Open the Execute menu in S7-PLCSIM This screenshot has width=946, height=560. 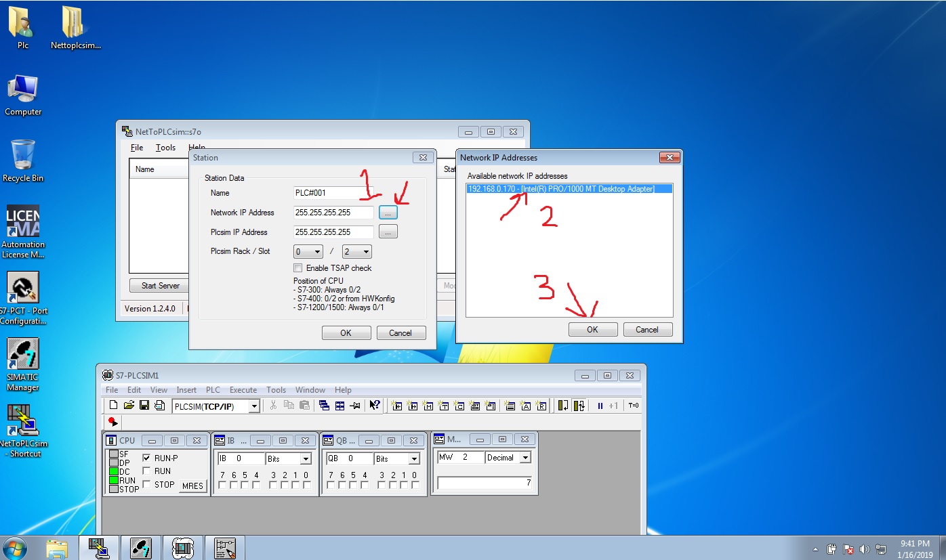243,390
